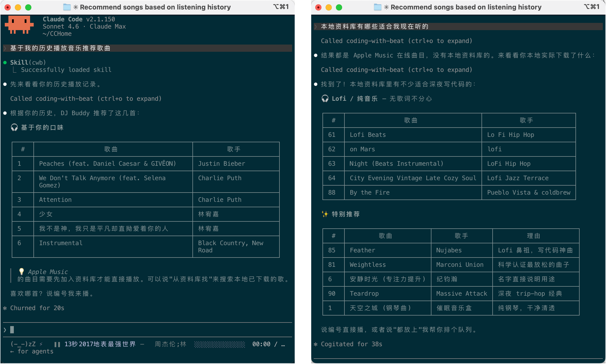606x364 pixels.
Task: Click the song 'City Evening Vintage Late Cozy Soul'
Action: point(413,178)
